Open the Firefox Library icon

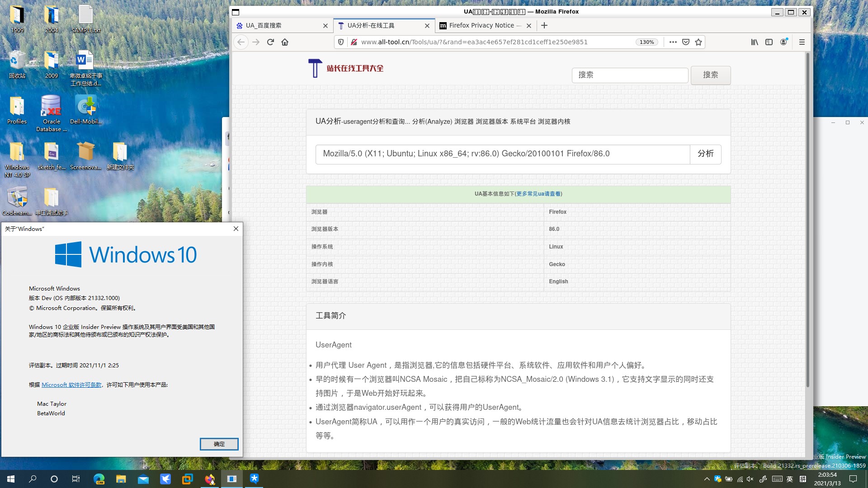754,42
